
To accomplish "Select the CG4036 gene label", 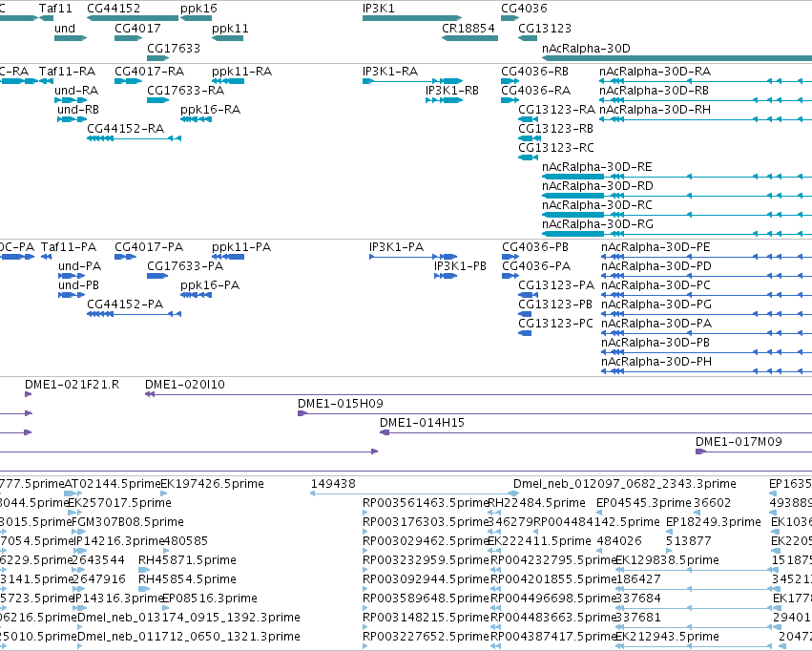I will 524,9.
